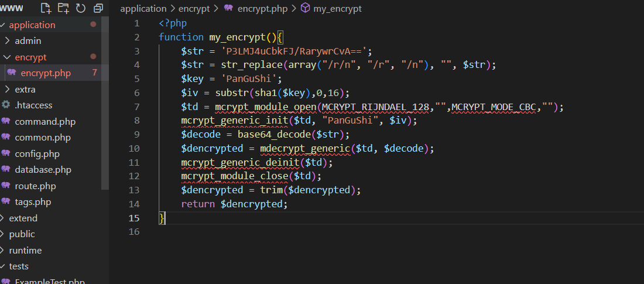Viewport: 644px width, 284px height.
Task: Click the New File icon in explorer
Action: click(x=46, y=8)
